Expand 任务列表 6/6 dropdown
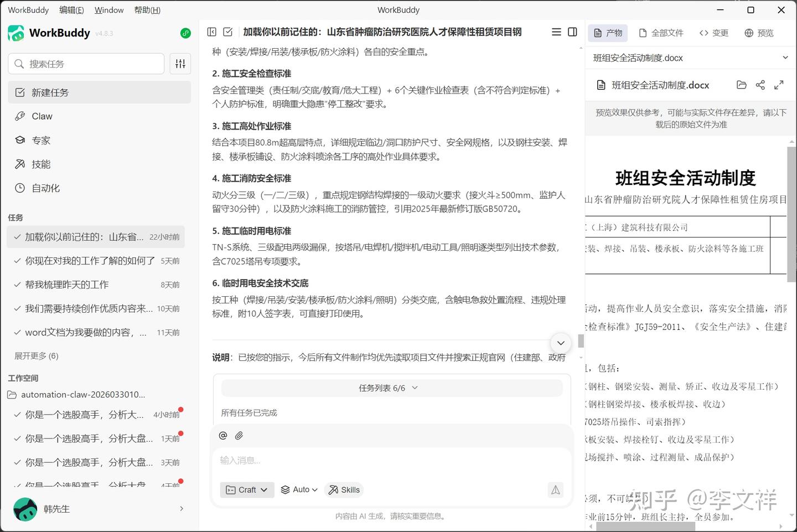This screenshot has height=532, width=797. tap(392, 388)
